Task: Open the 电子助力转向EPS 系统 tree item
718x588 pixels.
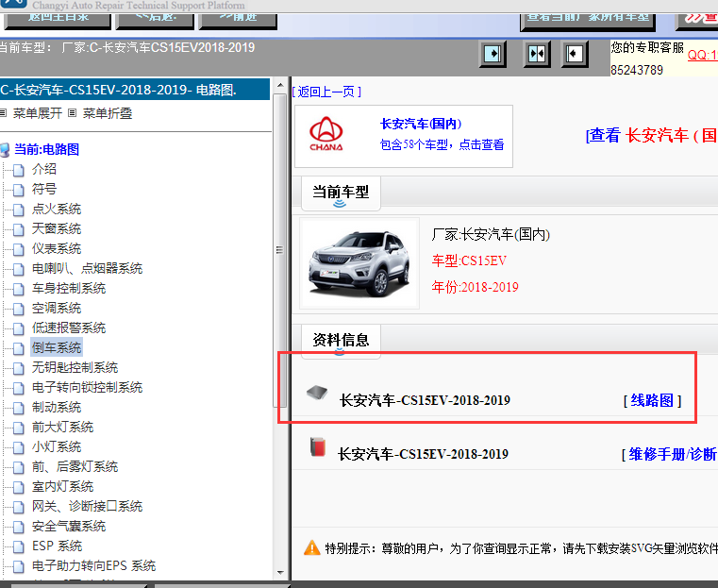Action: (93, 565)
